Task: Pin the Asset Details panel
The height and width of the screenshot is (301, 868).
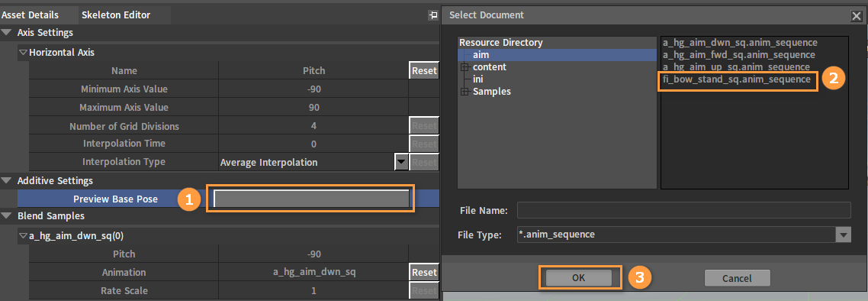Action: pos(433,15)
